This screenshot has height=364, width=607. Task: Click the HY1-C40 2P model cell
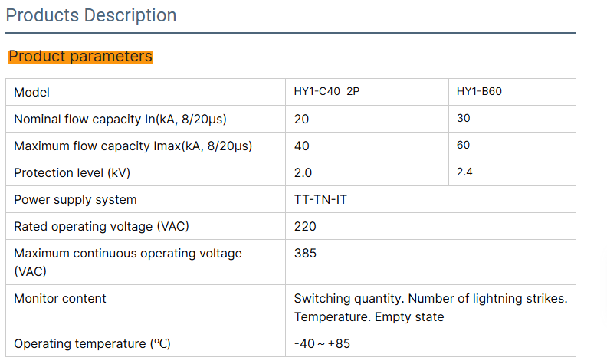[x=326, y=93]
